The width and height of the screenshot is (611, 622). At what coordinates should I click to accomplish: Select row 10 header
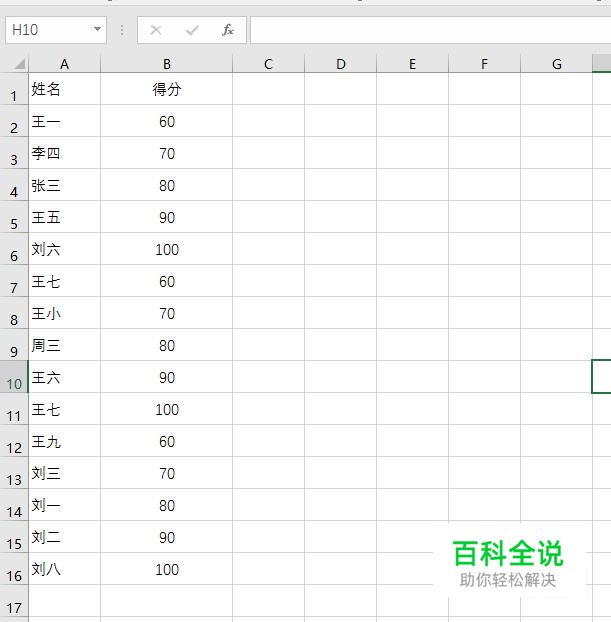[14, 377]
